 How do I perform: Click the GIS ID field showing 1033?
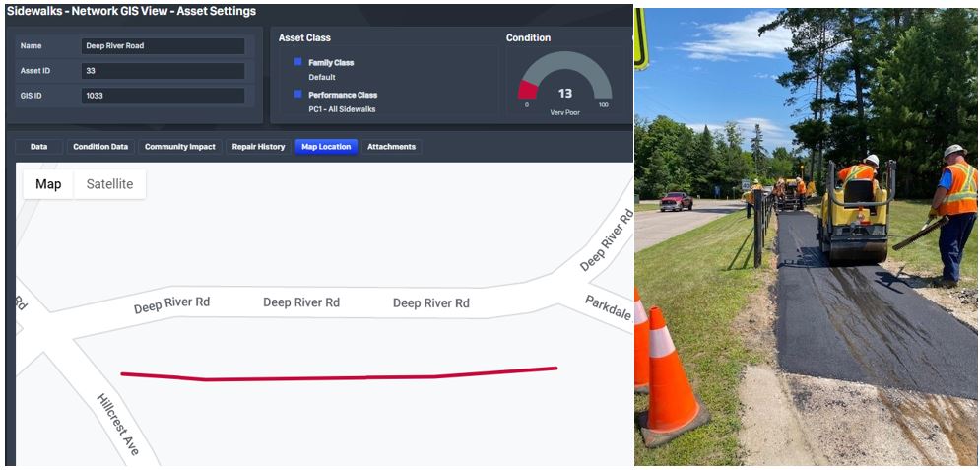click(163, 97)
